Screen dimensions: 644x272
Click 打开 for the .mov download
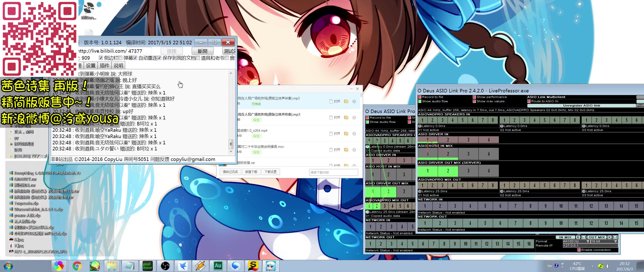(x=335, y=150)
